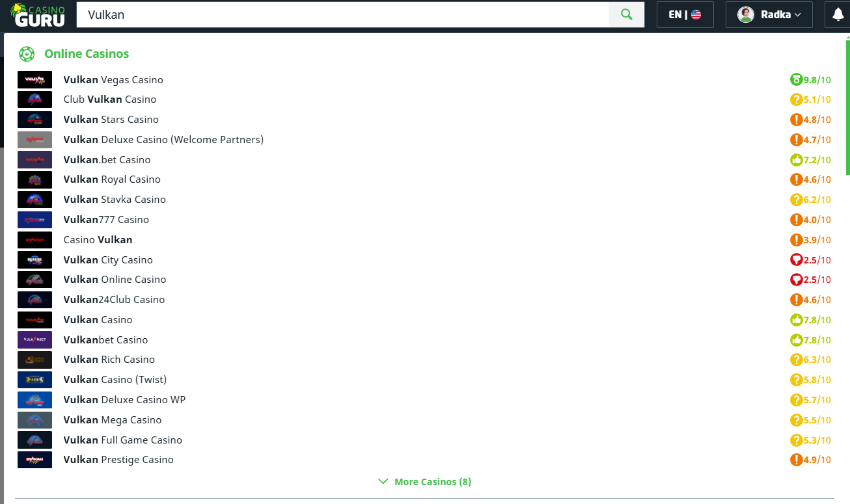Click the green search magnifier button
Image resolution: width=850 pixels, height=504 pixels.
(626, 14)
